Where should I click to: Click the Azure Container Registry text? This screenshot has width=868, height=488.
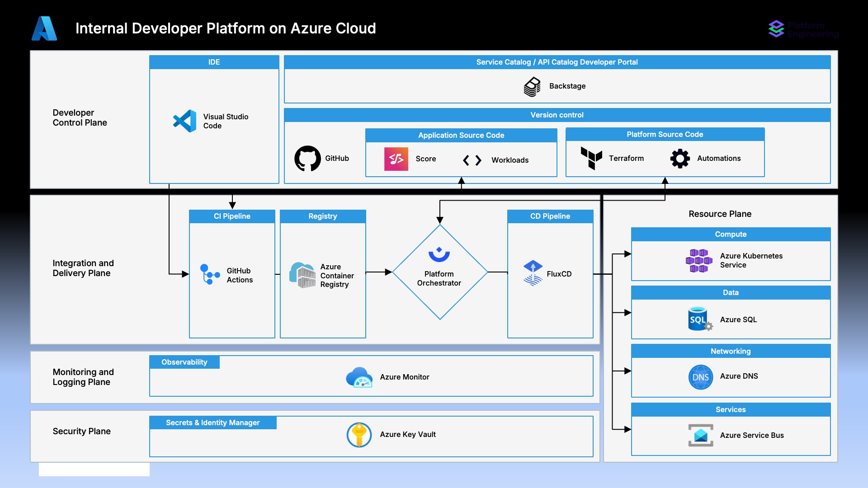click(x=337, y=275)
